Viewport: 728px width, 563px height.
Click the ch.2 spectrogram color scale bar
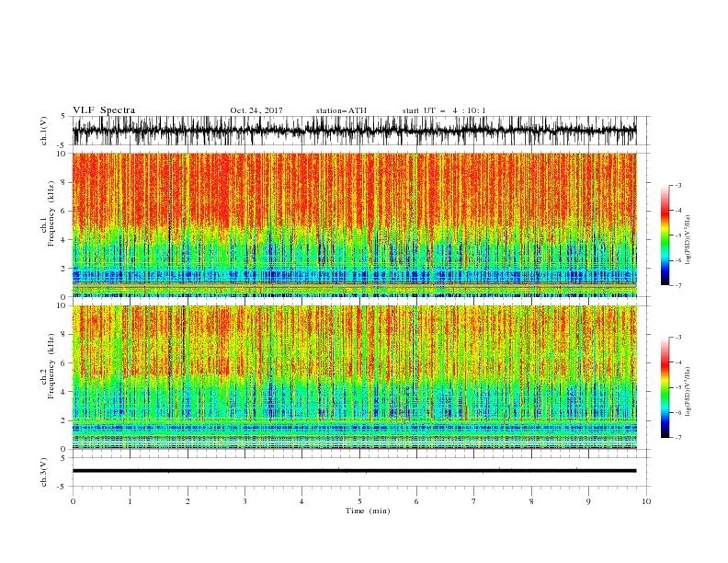coord(665,387)
